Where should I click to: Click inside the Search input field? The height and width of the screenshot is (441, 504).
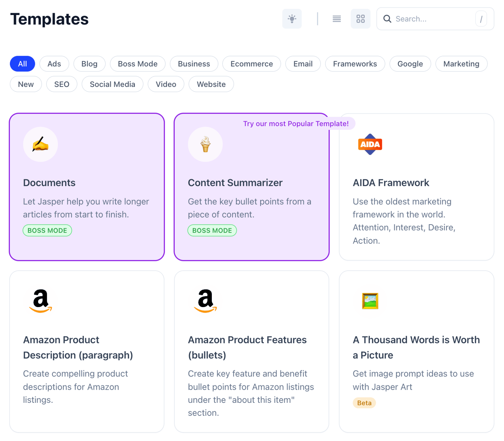pyautogui.click(x=433, y=19)
